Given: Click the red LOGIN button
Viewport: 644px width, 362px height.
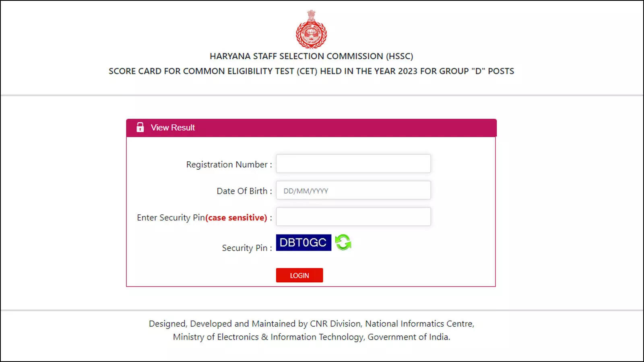Looking at the screenshot, I should 299,275.
